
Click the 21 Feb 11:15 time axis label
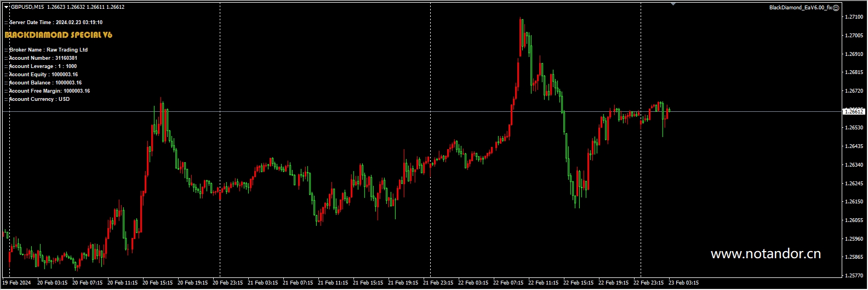(x=333, y=283)
